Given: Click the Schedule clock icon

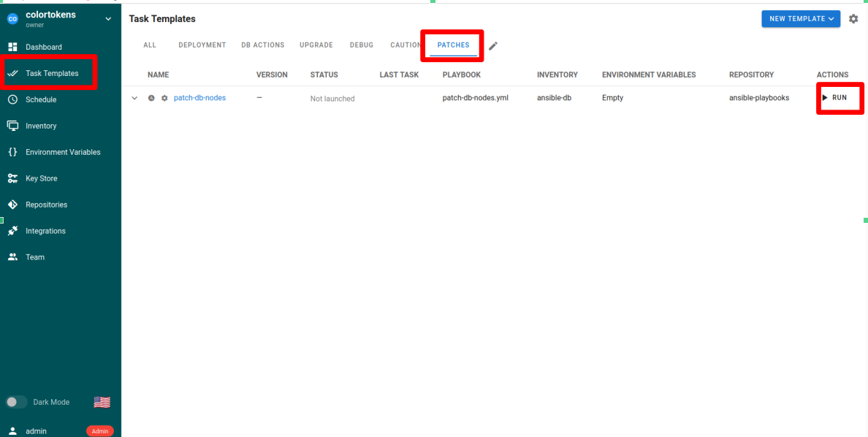Looking at the screenshot, I should (12, 99).
